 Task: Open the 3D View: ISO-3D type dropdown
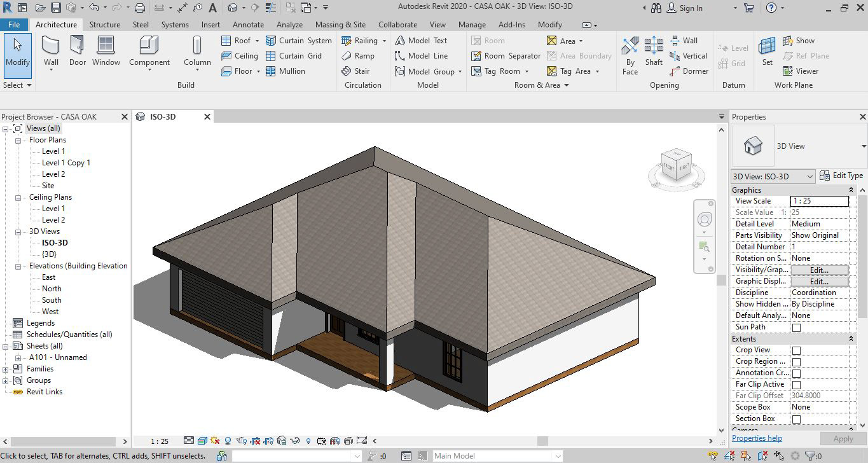[773, 176]
